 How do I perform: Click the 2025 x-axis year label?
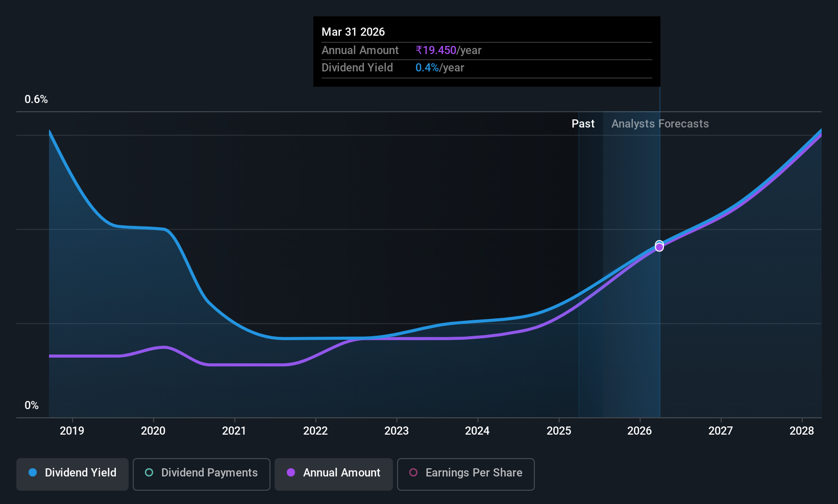(559, 431)
